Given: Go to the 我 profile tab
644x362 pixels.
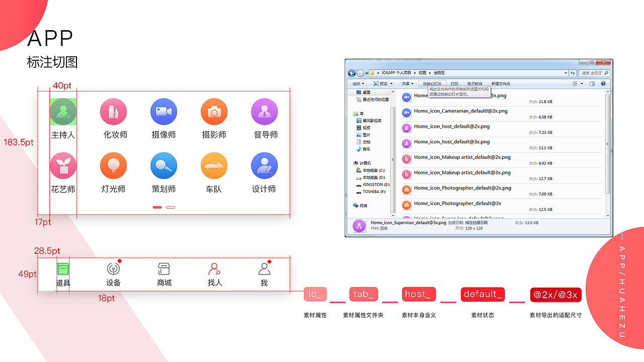Looking at the screenshot, I should (x=265, y=275).
